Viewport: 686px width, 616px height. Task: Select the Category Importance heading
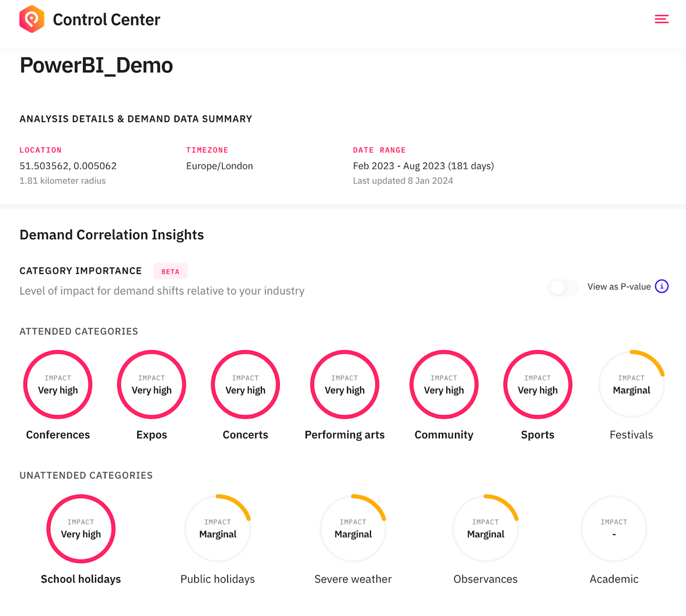coord(80,271)
